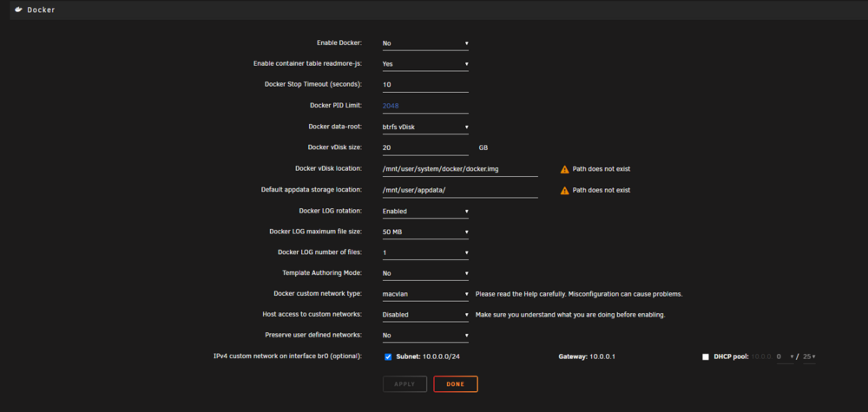868x412 pixels.
Task: Open the Docker data-root dropdown
Action: 425,128
